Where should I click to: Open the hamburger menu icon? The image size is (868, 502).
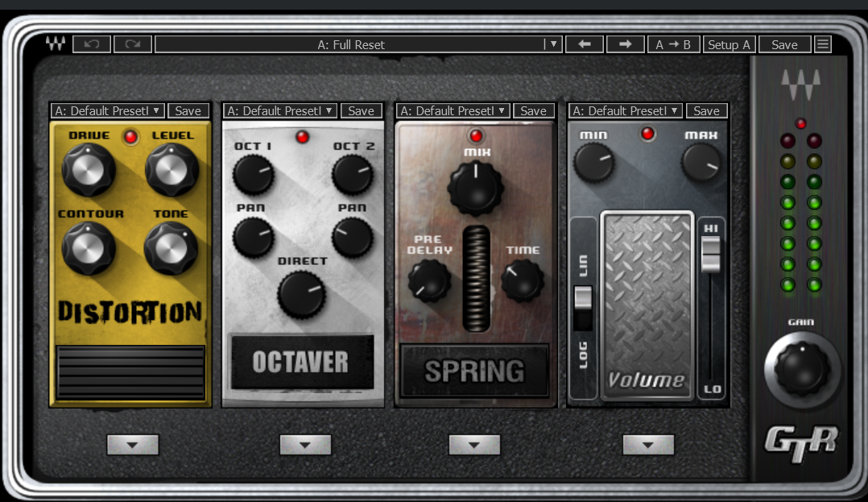[823, 44]
